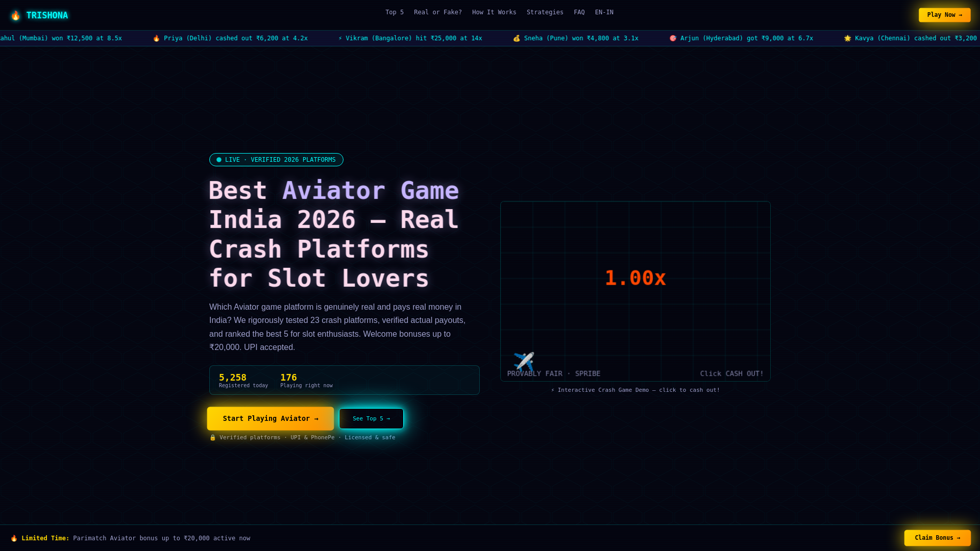Image resolution: width=980 pixels, height=551 pixels.
Task: Click the Sneha (Pune) won ₹4,800 ticker
Action: coord(581,38)
